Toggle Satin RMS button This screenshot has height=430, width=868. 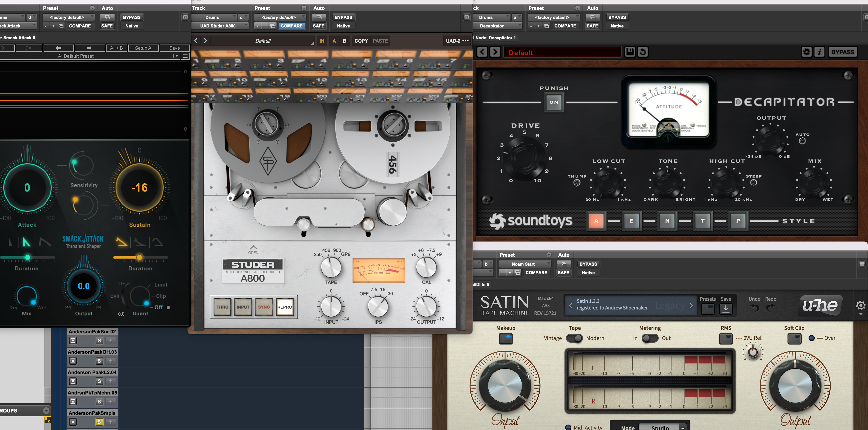tap(725, 338)
